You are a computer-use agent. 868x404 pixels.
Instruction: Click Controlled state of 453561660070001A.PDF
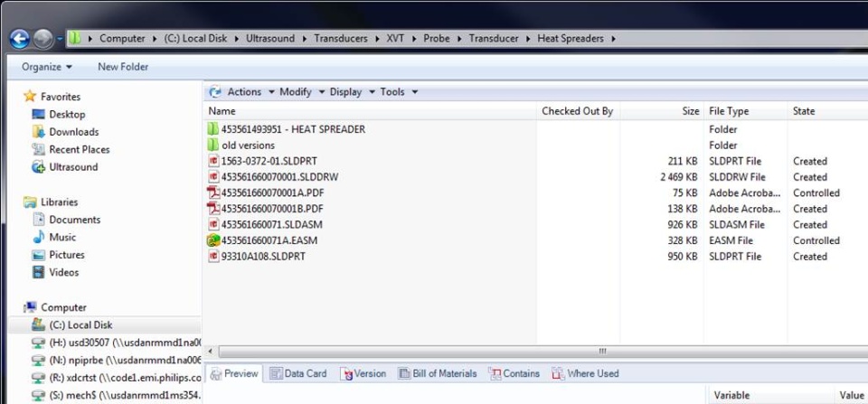816,193
